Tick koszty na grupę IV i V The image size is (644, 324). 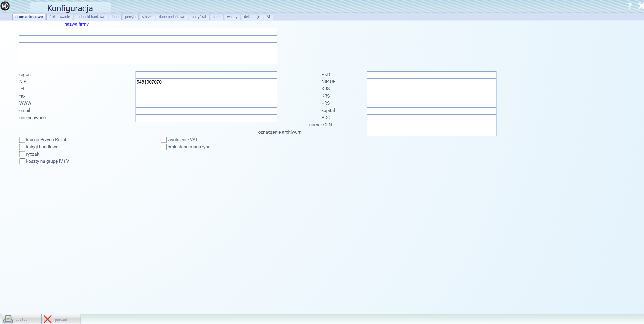tap(22, 161)
